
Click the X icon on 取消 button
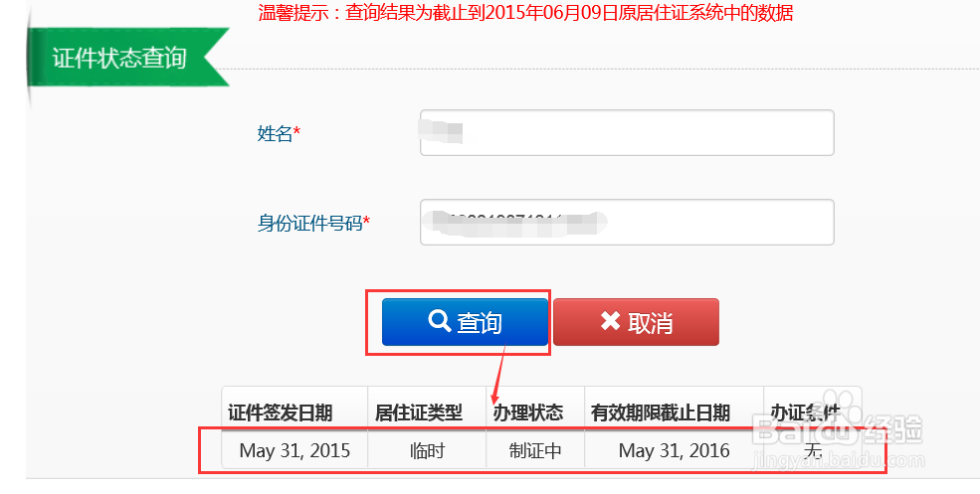click(610, 321)
